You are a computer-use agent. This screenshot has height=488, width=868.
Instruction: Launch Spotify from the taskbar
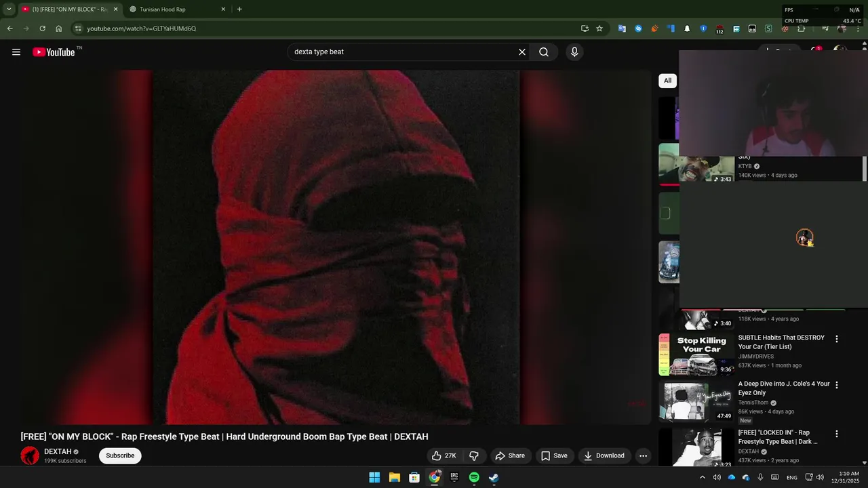(474, 477)
